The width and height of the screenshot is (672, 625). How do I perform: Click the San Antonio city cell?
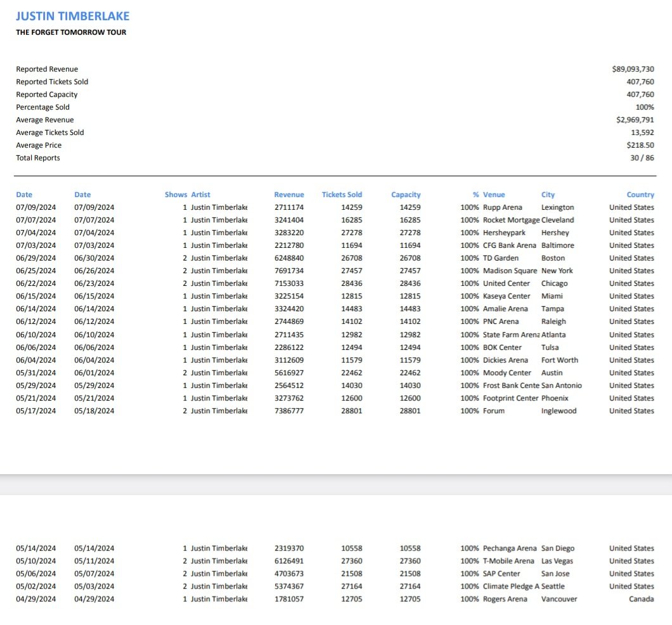tap(562, 385)
